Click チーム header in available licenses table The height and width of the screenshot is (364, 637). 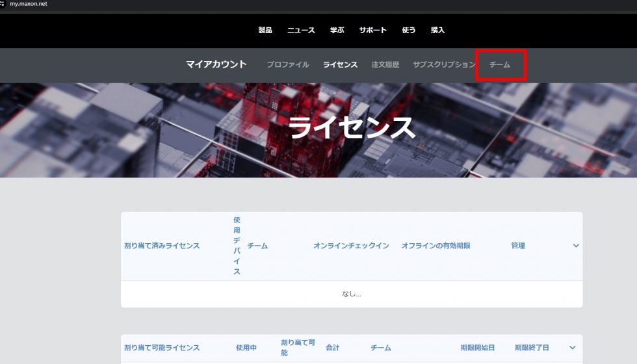(x=381, y=348)
